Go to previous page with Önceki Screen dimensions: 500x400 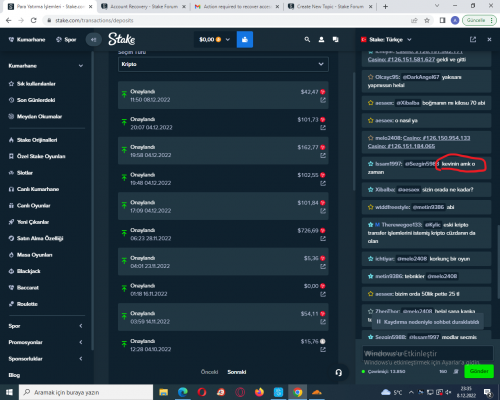[209, 372]
